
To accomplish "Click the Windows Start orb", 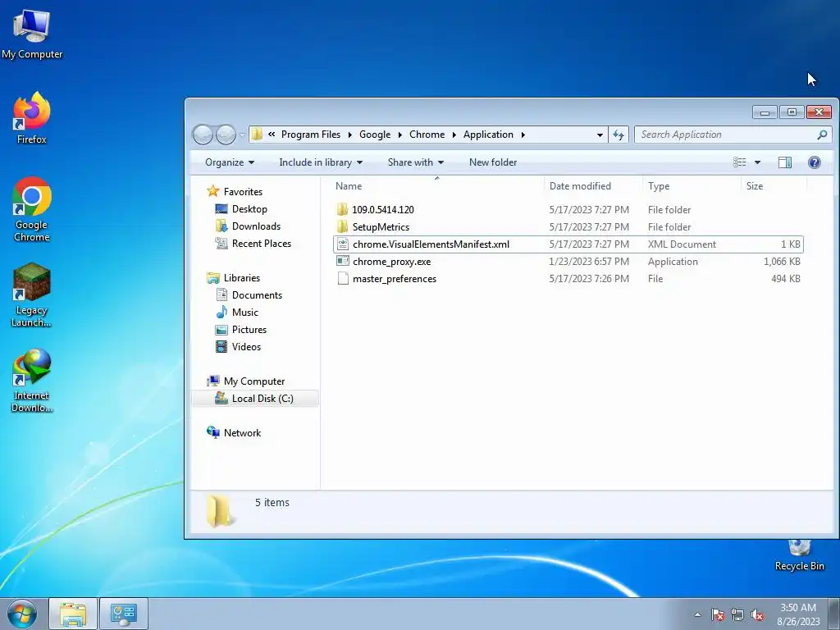I will tap(22, 614).
